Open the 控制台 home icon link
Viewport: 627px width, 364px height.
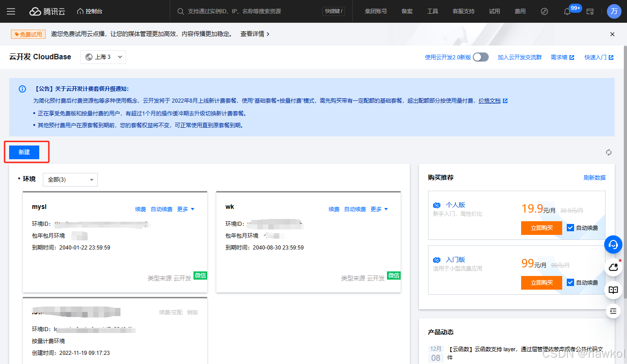click(89, 11)
